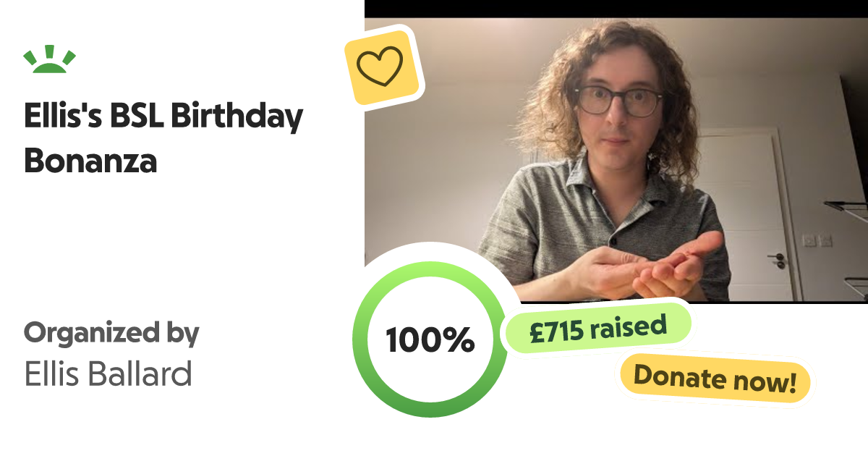Click the black bar above the photo
Image resolution: width=868 pixels, height=456 pixels.
pos(615,8)
